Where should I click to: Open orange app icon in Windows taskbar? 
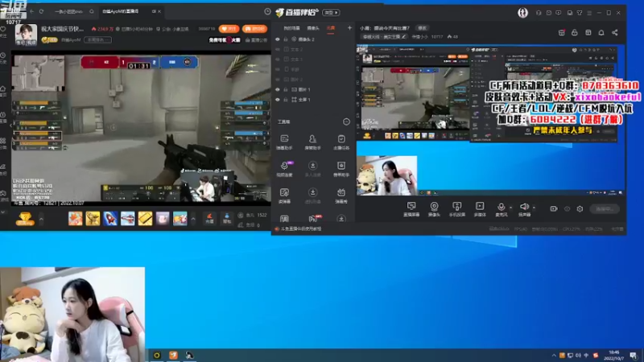click(173, 355)
